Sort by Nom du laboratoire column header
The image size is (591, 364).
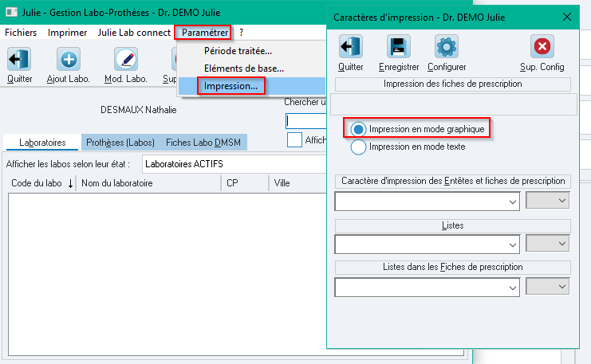click(148, 183)
